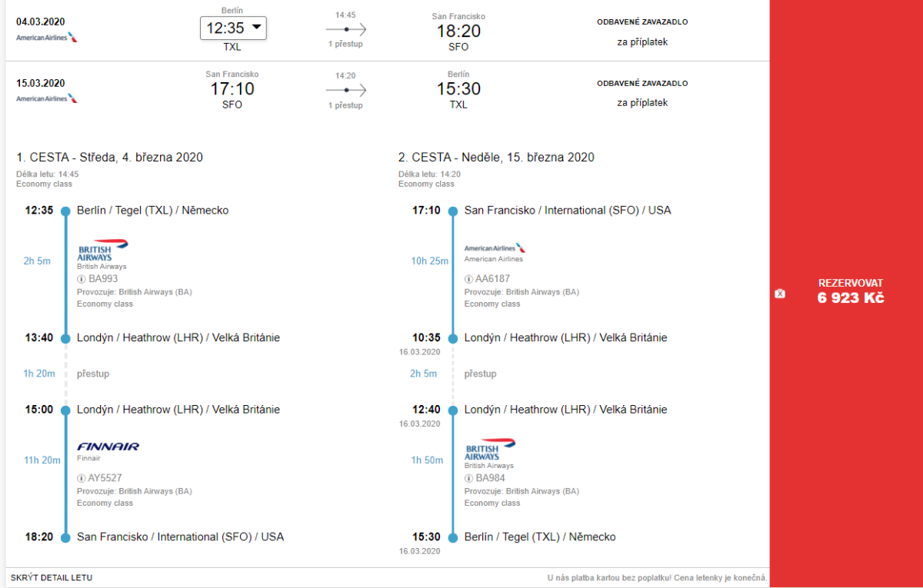Click 'za příplatek' for the 04.03.2020 flight
The image size is (923, 588).
coord(642,42)
